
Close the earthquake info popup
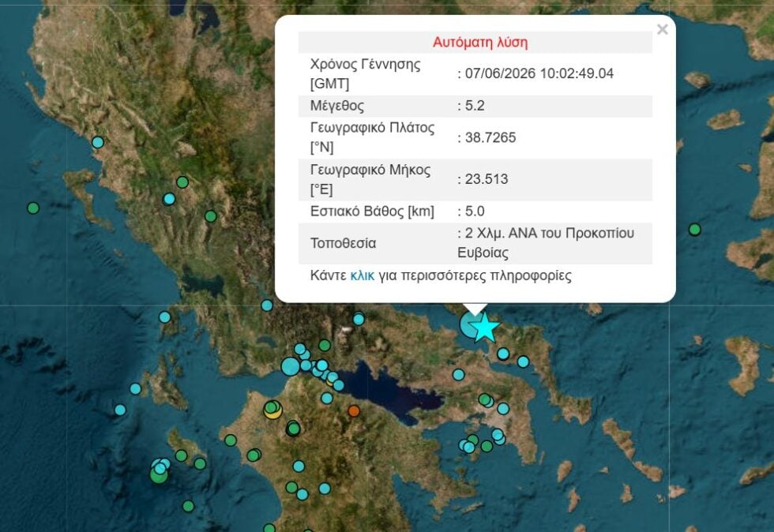pyautogui.click(x=662, y=30)
